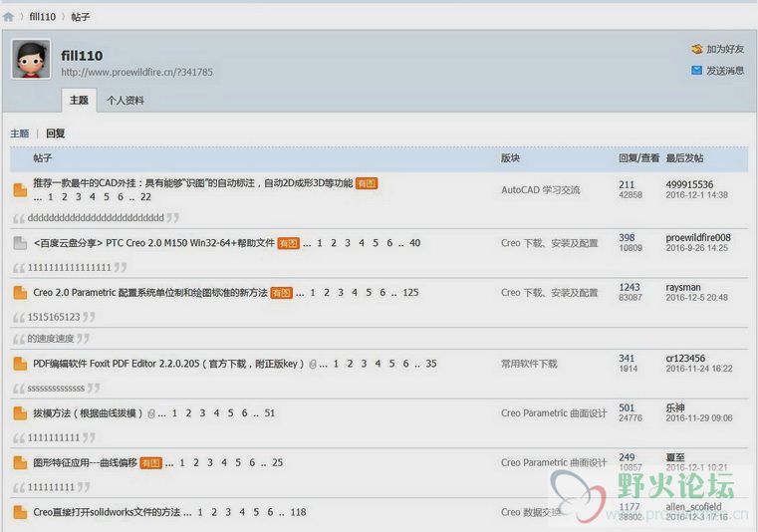Screen dimensions: 758x532
Task: Click reply text 1515165123
Action: tap(54, 317)
